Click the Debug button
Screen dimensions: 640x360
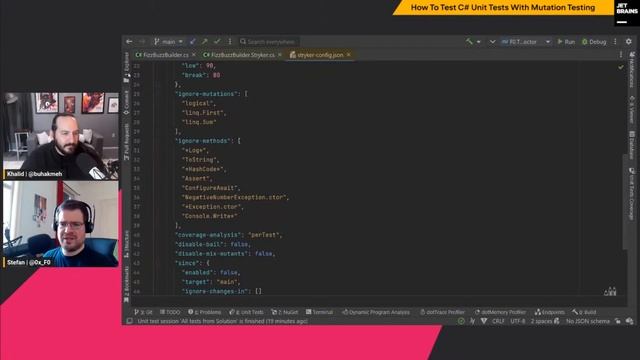point(594,42)
